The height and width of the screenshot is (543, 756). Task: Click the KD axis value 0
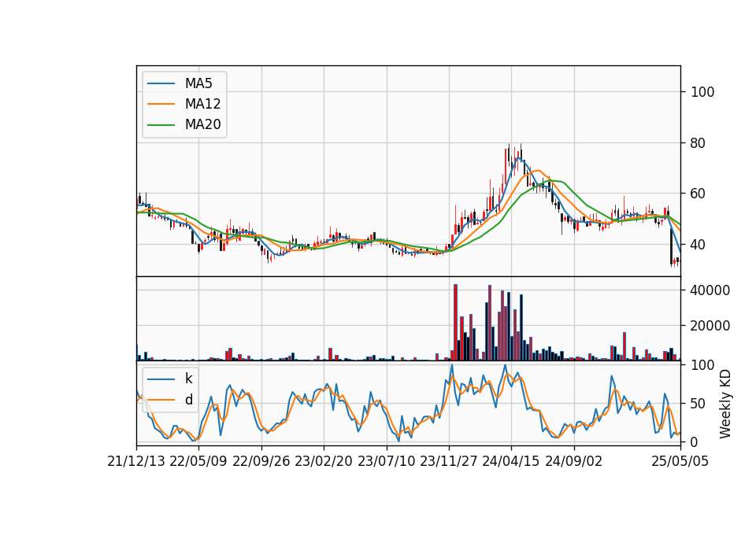[x=695, y=441]
